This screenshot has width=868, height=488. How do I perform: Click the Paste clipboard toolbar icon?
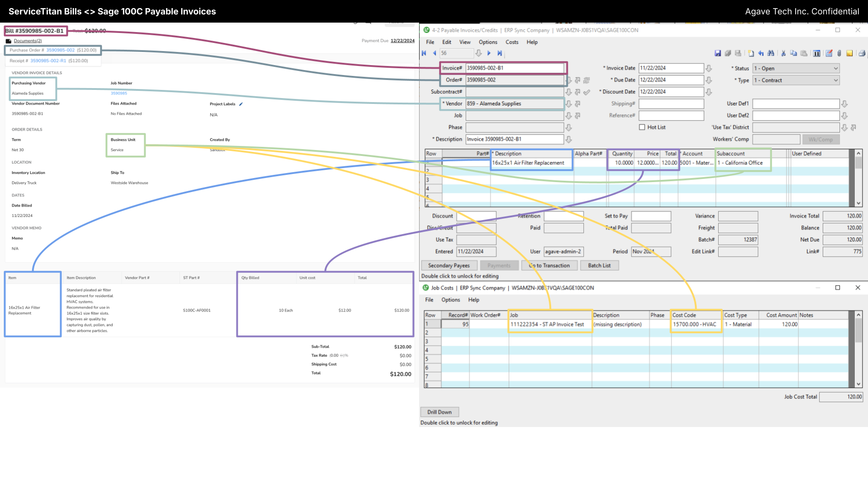point(804,53)
